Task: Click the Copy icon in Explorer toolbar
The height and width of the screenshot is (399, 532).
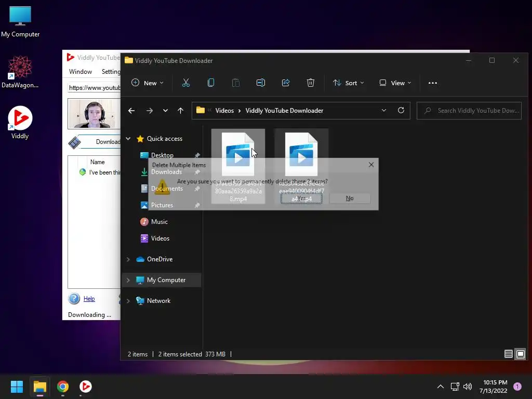Action: [211, 83]
